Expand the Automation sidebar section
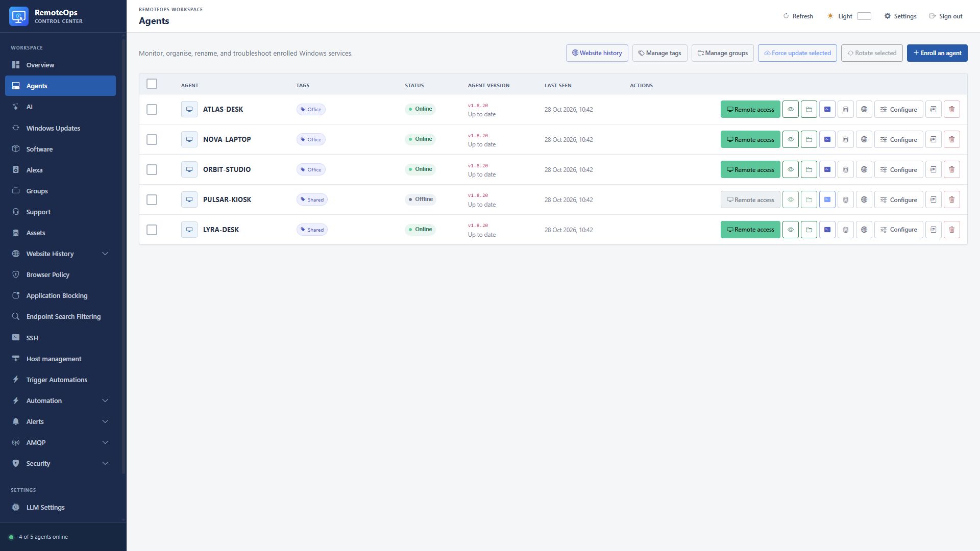 click(x=60, y=400)
